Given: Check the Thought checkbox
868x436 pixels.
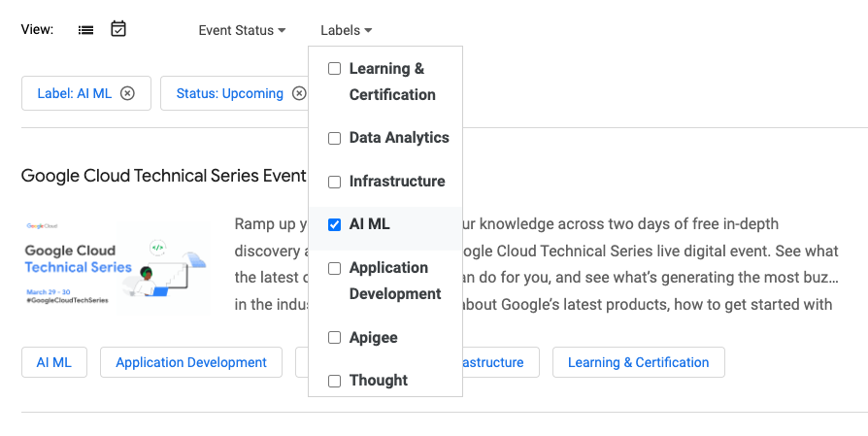Looking at the screenshot, I should click(x=334, y=381).
